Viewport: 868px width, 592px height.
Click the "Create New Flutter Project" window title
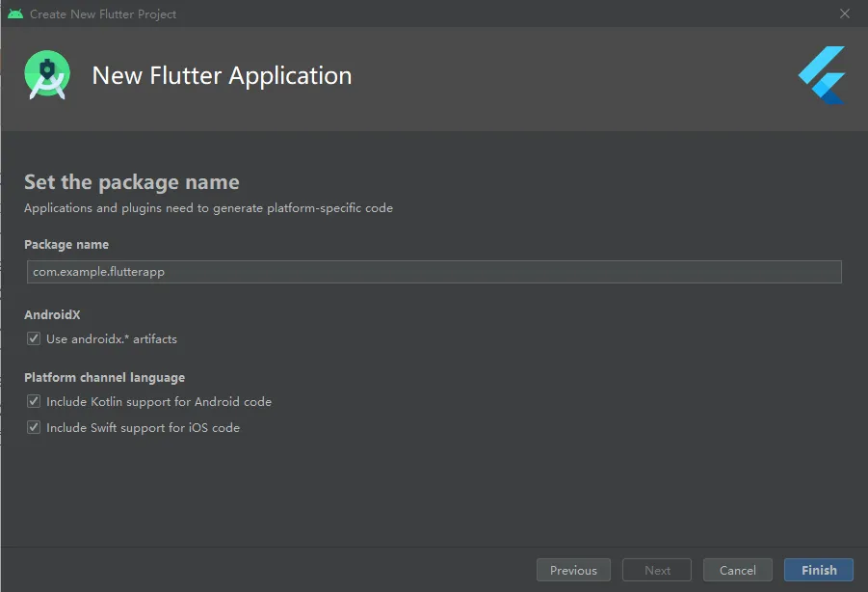click(x=103, y=14)
